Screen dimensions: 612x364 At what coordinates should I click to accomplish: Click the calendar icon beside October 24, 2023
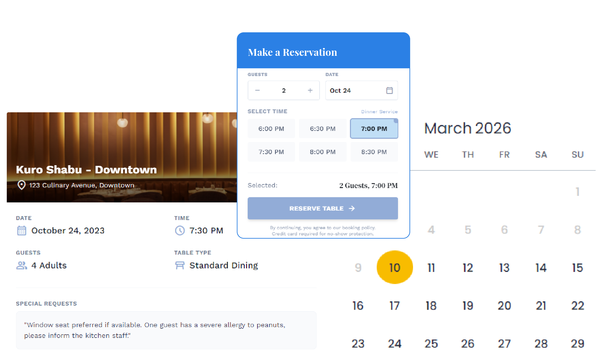click(x=22, y=231)
